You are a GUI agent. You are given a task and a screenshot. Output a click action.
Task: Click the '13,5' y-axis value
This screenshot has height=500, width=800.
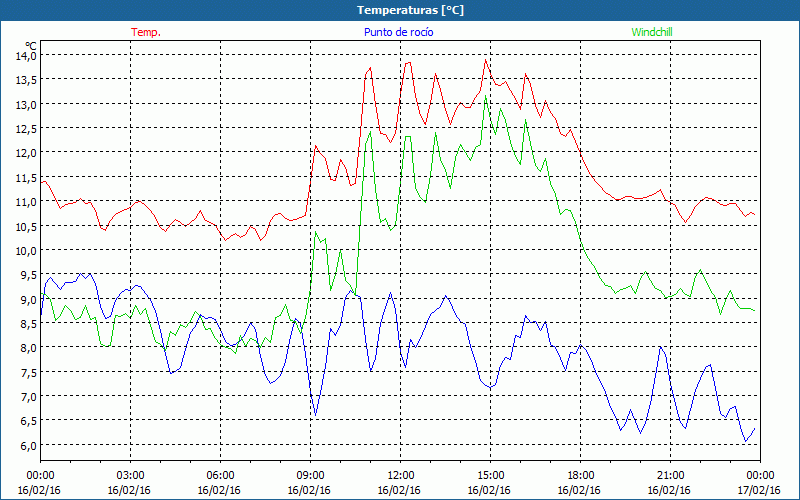tap(27, 80)
